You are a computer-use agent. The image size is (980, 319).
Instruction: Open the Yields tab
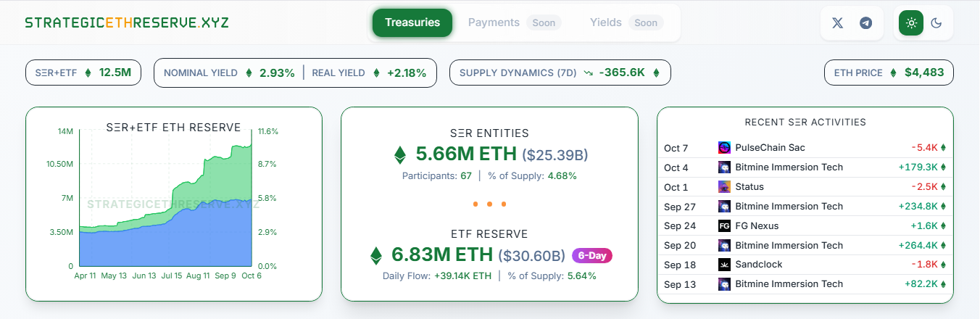[x=606, y=22]
